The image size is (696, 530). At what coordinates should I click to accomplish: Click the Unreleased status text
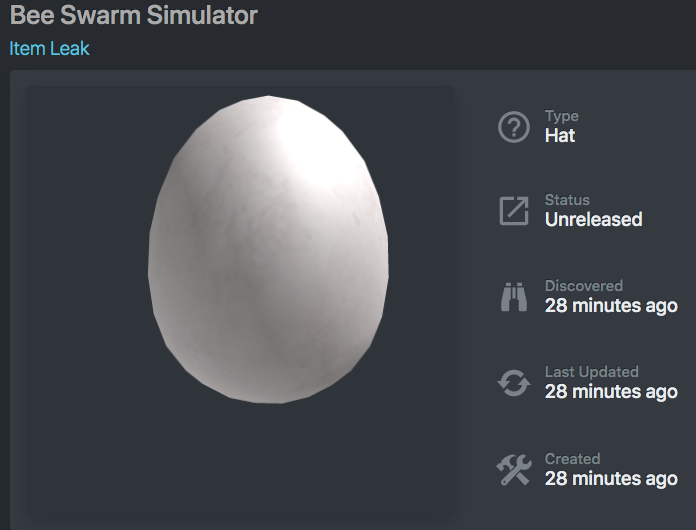point(593,219)
